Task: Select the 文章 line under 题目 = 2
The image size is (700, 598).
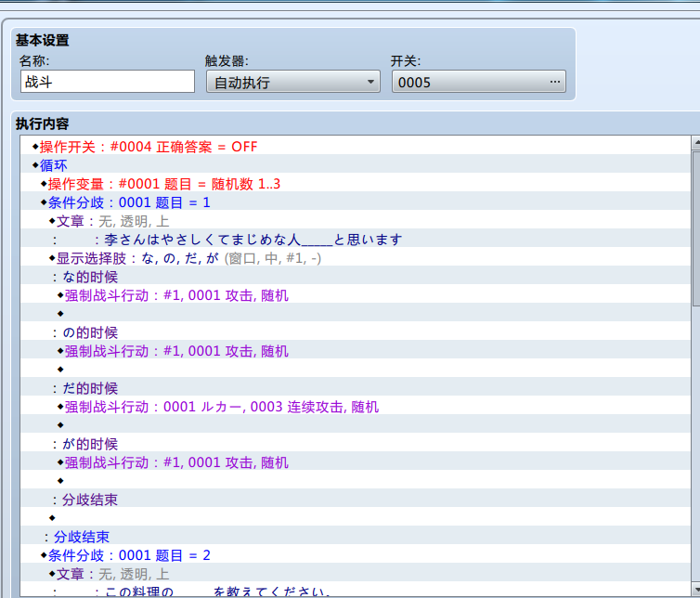Action: (355, 574)
